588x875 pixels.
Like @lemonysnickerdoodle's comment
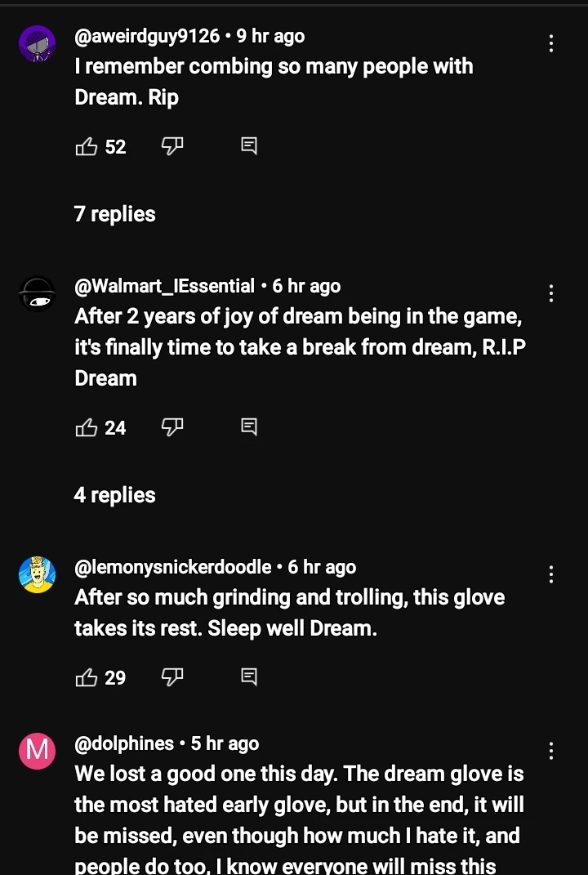click(87, 677)
